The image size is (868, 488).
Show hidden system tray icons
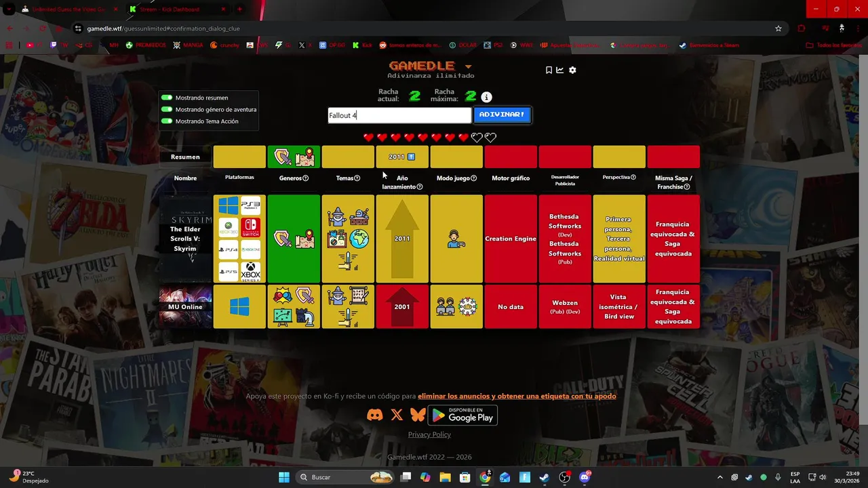point(720,477)
